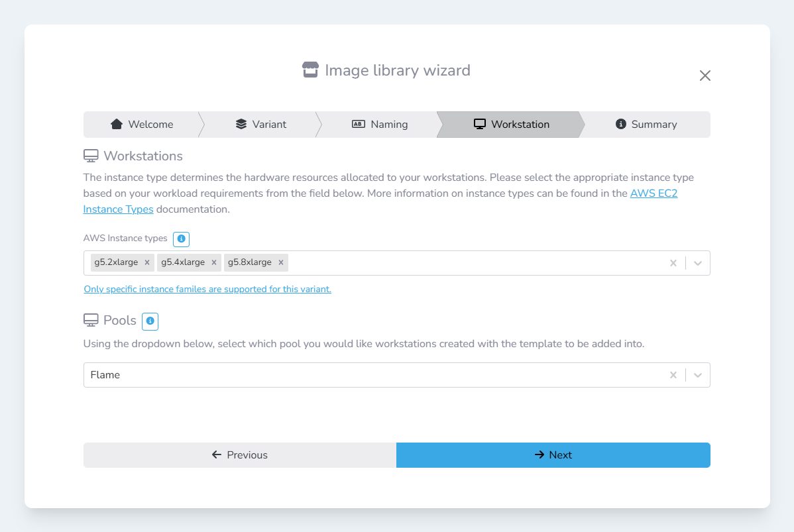
Task: Remove the g5.4xlarge instance type tag
Action: (214, 262)
